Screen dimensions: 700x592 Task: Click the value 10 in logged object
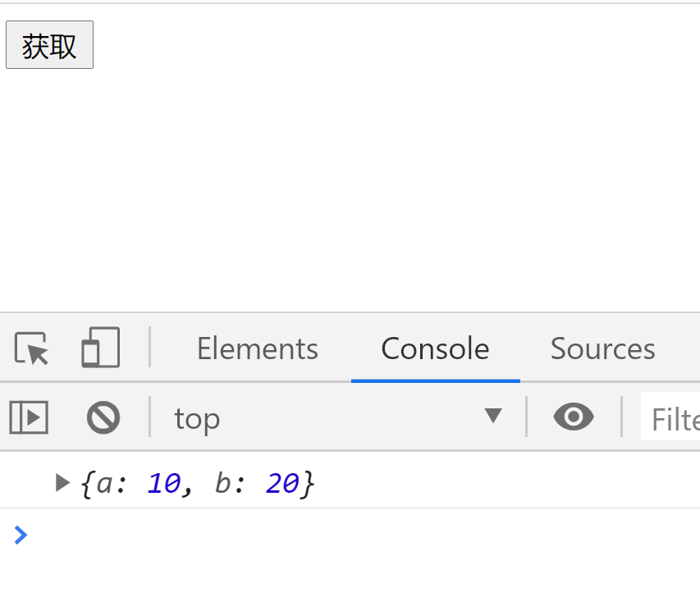[x=164, y=483]
